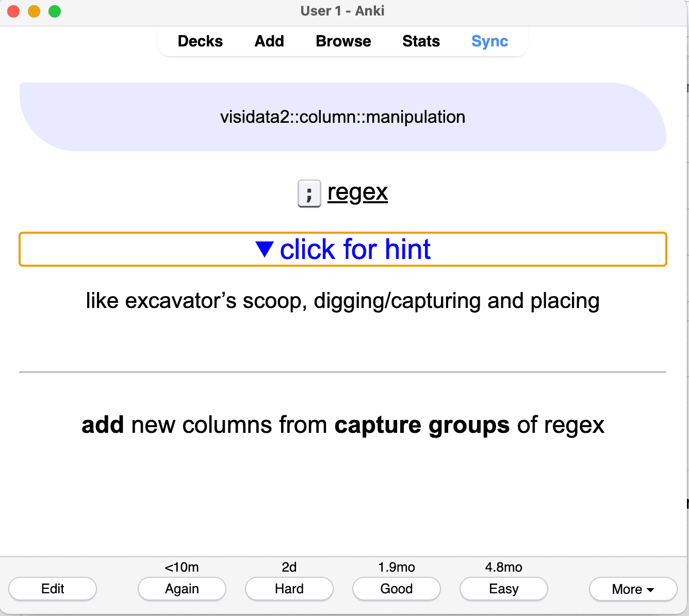The image size is (689, 616).
Task: Click the '4.8mo' interval label
Action: [504, 568]
